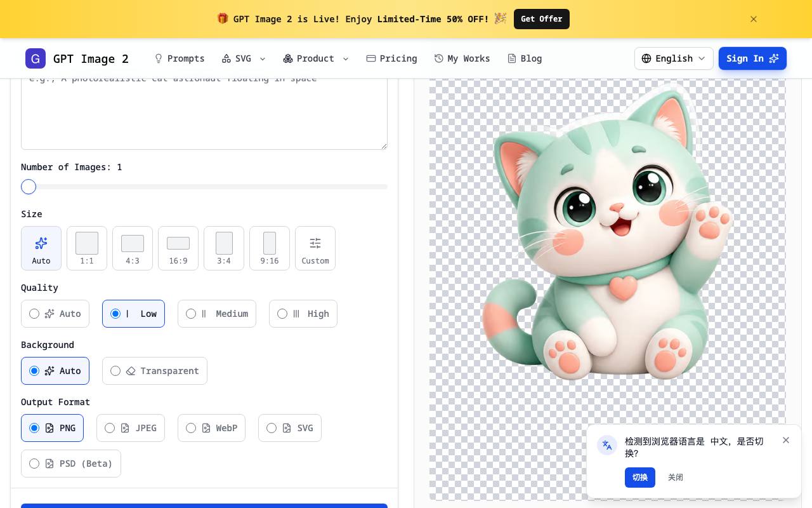The image size is (812, 508).
Task: Set Background to Transparent
Action: pos(155,371)
